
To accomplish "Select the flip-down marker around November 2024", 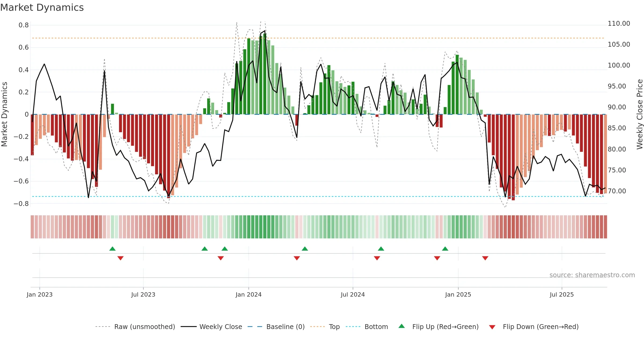I will [437, 258].
